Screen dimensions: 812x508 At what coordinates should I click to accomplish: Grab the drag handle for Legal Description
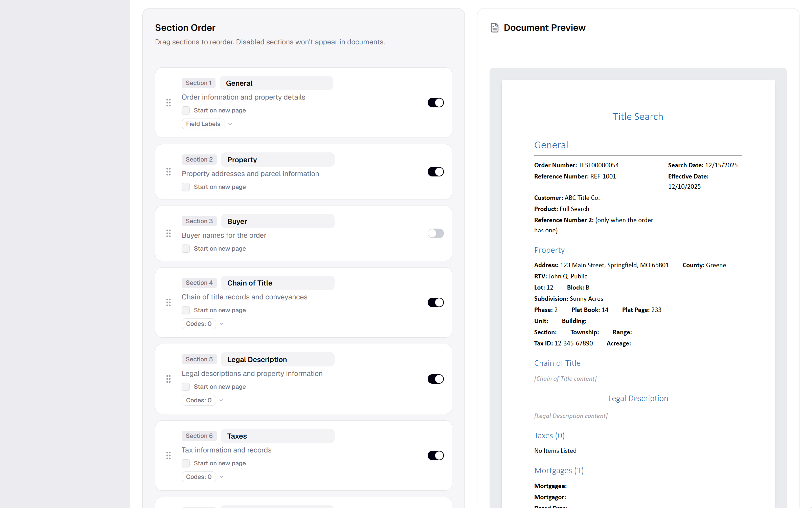[x=168, y=379]
